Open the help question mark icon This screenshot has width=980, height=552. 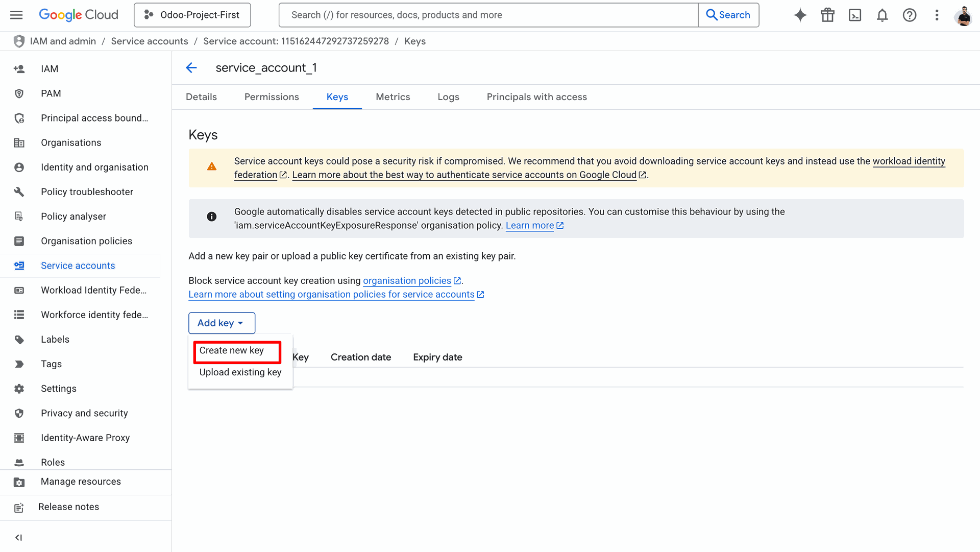click(x=910, y=15)
